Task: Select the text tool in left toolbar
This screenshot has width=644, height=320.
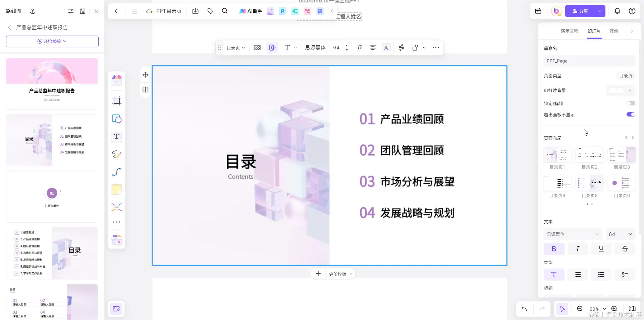Action: 116,136
